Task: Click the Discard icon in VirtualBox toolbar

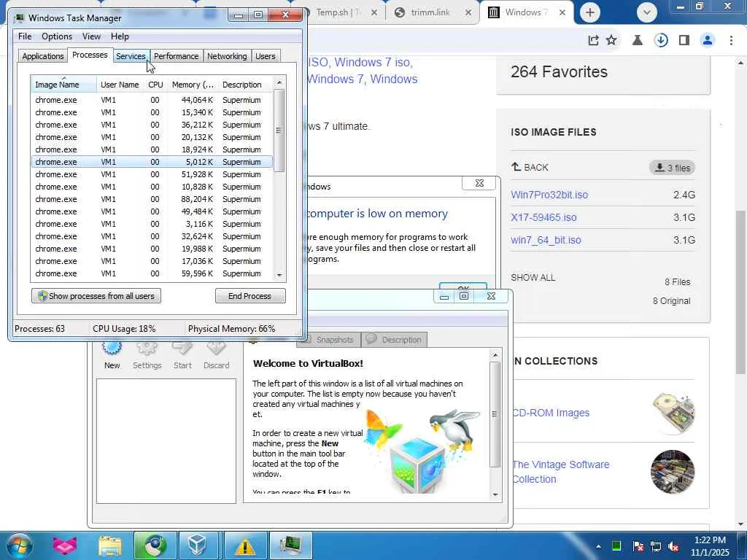Action: 216,349
